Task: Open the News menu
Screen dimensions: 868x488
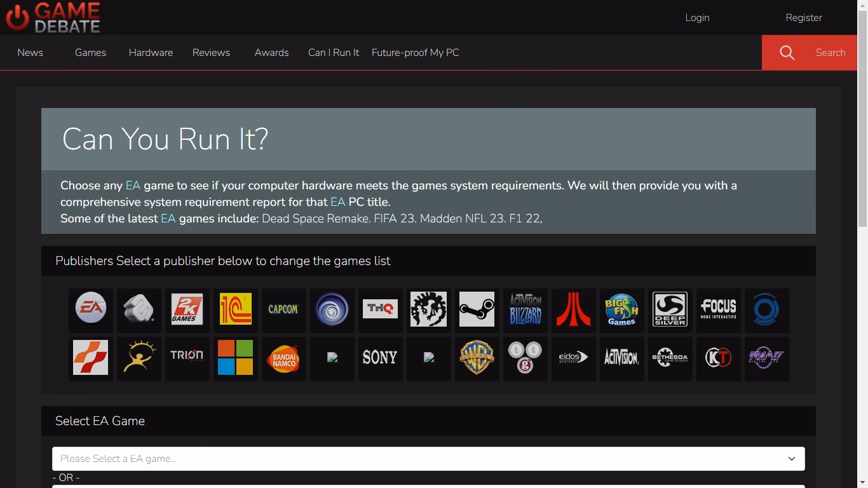Action: (30, 53)
